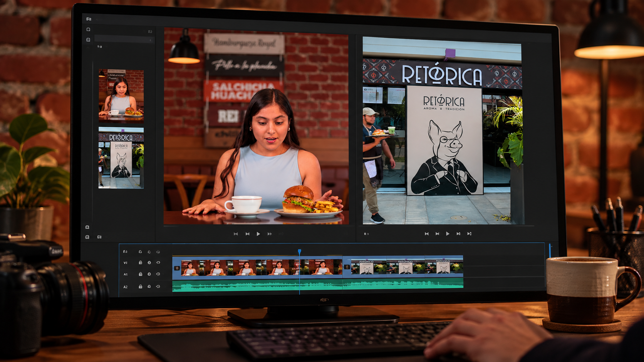Image resolution: width=644 pixels, height=362 pixels.
Task: Click the fx badge on the Retórica timeline clip
Action: click(x=347, y=267)
